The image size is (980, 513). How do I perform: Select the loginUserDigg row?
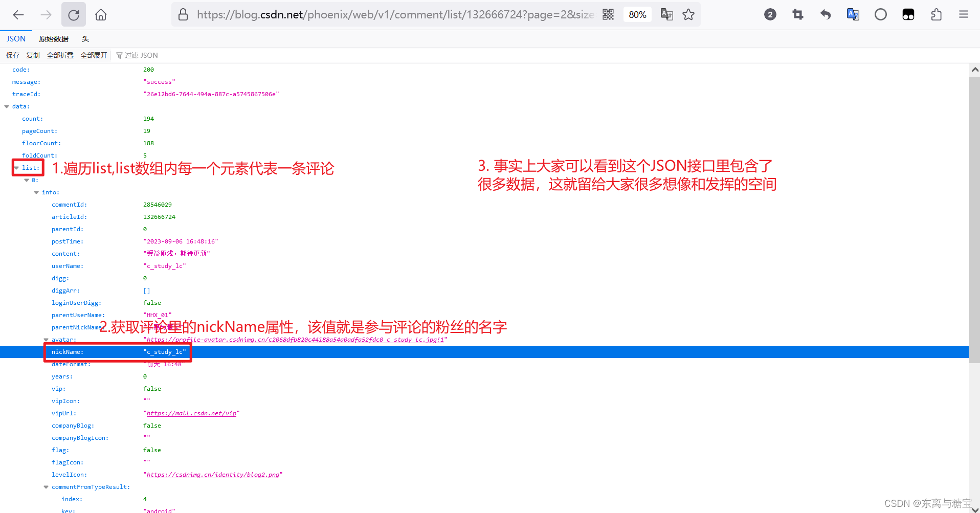484,303
